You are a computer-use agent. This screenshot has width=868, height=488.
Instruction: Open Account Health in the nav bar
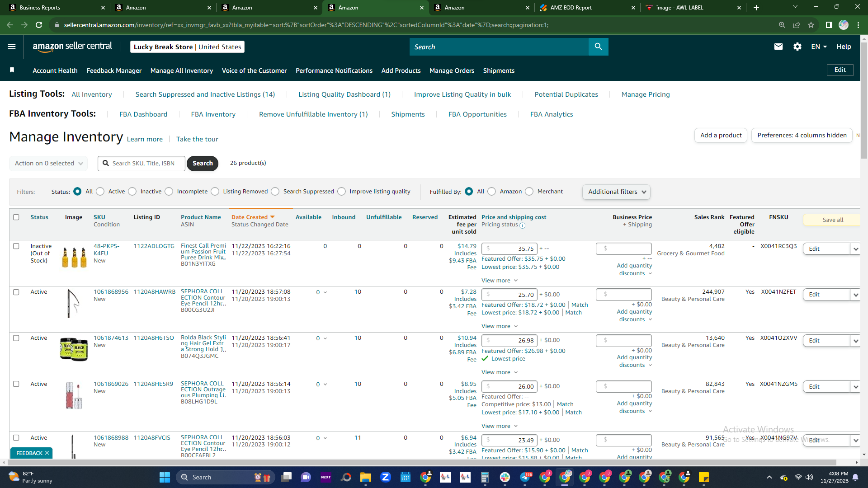(55, 70)
